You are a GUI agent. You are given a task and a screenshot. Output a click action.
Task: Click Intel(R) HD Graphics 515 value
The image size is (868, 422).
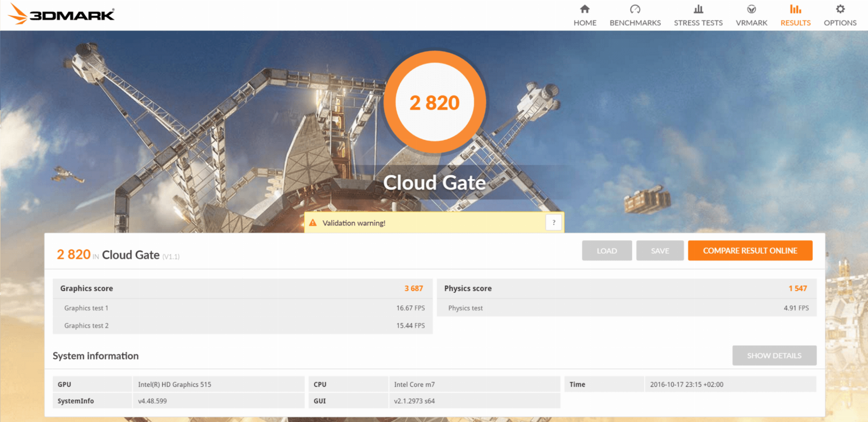[175, 385]
